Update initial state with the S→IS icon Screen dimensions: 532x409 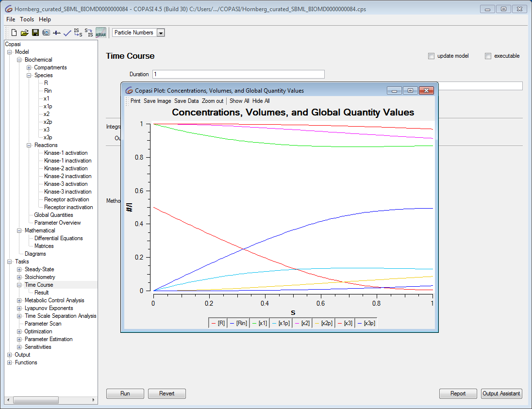tap(89, 33)
